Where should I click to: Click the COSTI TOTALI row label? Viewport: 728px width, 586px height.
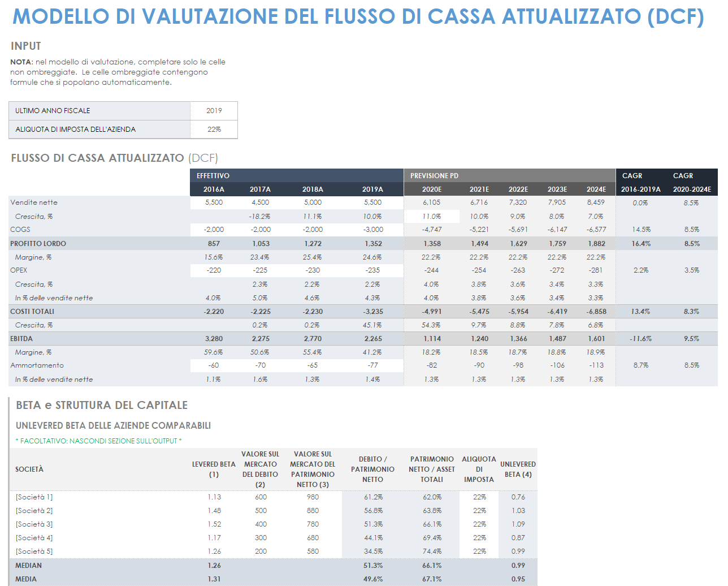point(32,312)
